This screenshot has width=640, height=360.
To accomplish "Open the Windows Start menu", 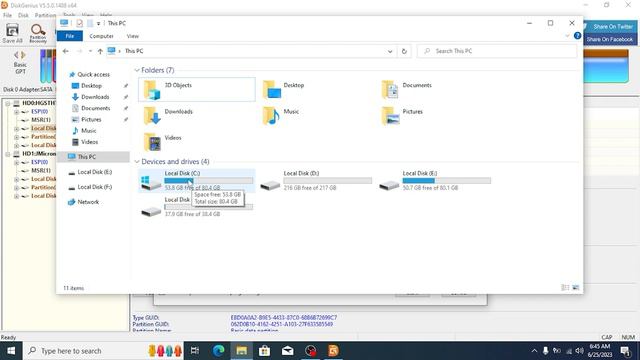I will (11, 351).
